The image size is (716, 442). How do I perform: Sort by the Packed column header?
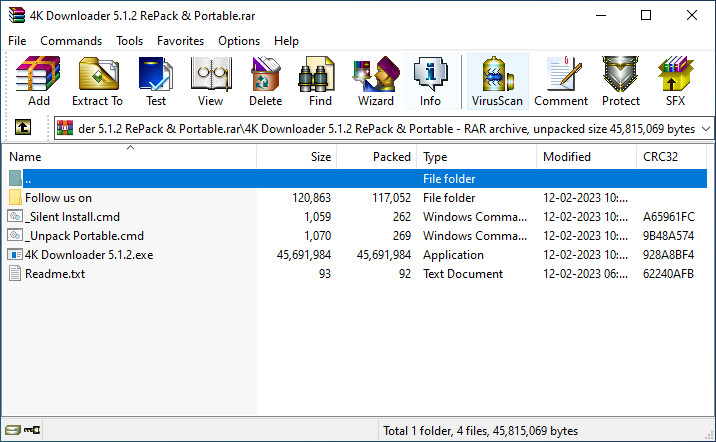(x=377, y=157)
